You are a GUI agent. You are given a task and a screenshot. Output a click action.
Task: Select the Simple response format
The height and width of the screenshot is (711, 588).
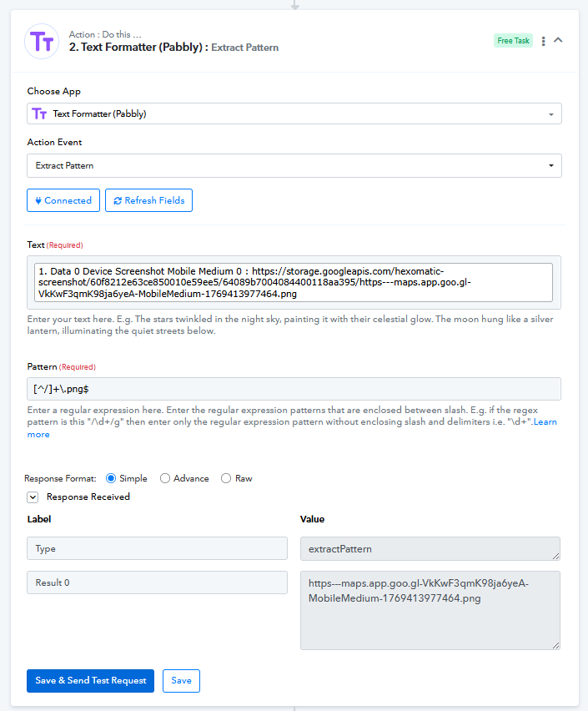[x=111, y=478]
